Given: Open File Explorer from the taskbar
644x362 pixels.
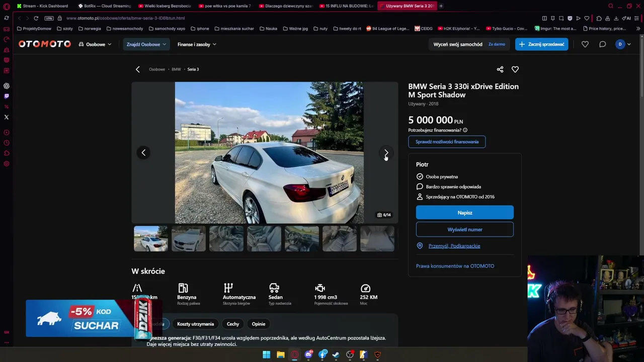Looking at the screenshot, I should pos(280,354).
